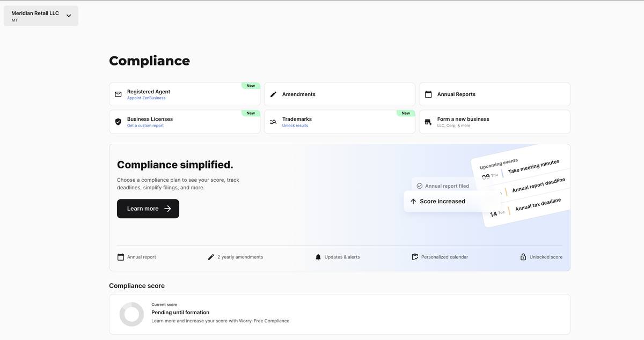Follow the Unlock results link
This screenshot has width=644, height=340.
coord(295,125)
